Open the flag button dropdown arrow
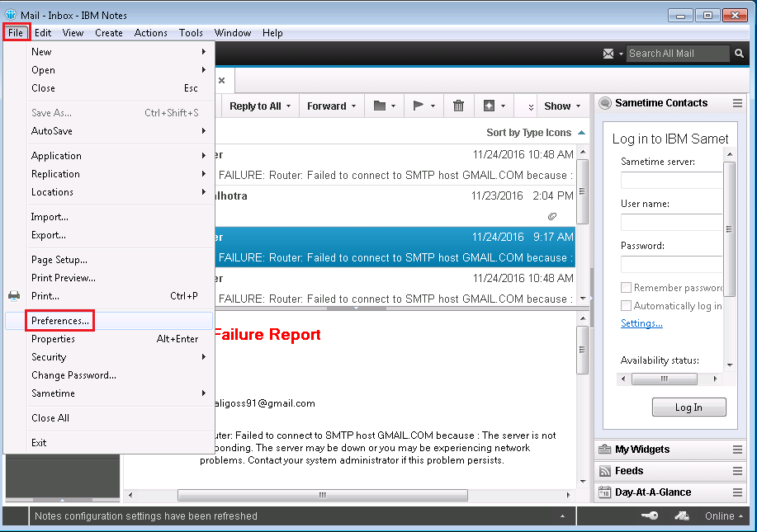Image resolution: width=757 pixels, height=532 pixels. pos(433,106)
